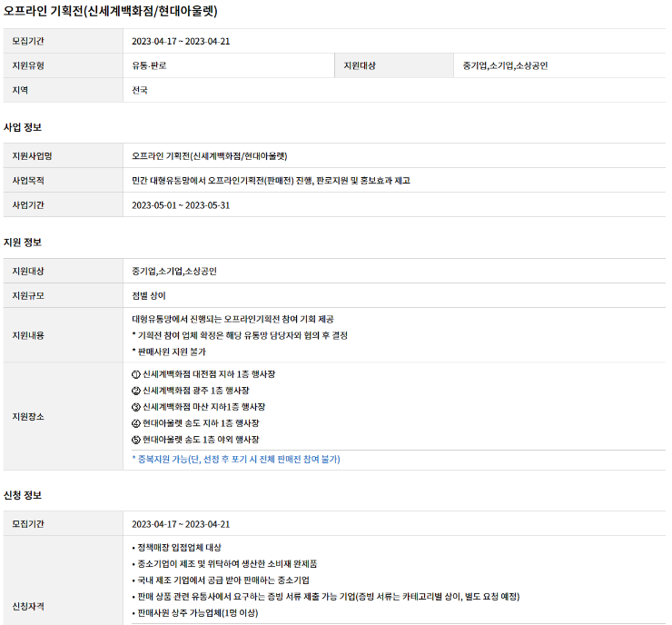Click the bullet 중소기업이 제조 및 위탁하여 생산한 소비재 완제품
672x625 pixels.
point(224,564)
